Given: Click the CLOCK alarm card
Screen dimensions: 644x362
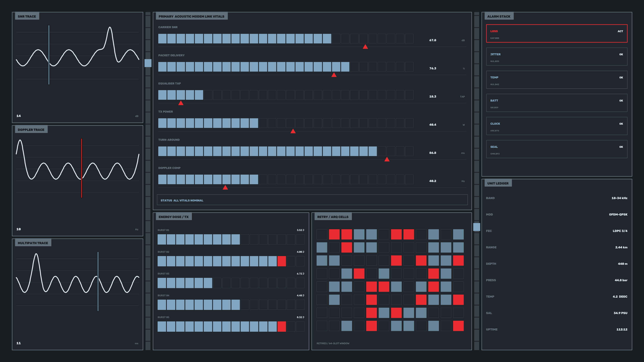Looking at the screenshot, I should tap(556, 126).
